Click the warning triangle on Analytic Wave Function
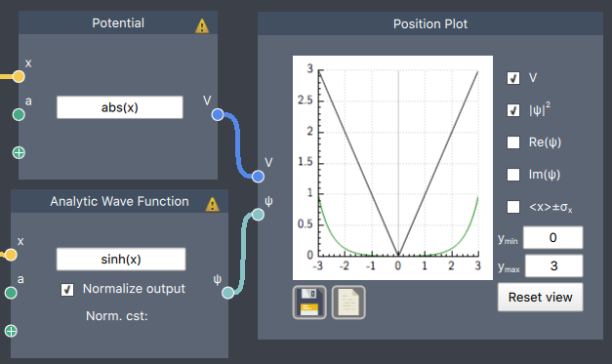 (x=213, y=204)
